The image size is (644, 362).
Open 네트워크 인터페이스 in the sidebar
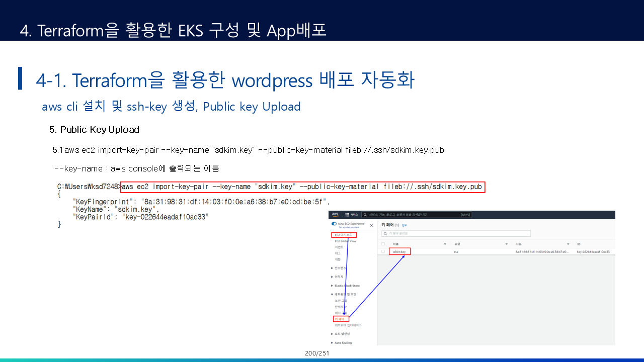pyautogui.click(x=348, y=325)
